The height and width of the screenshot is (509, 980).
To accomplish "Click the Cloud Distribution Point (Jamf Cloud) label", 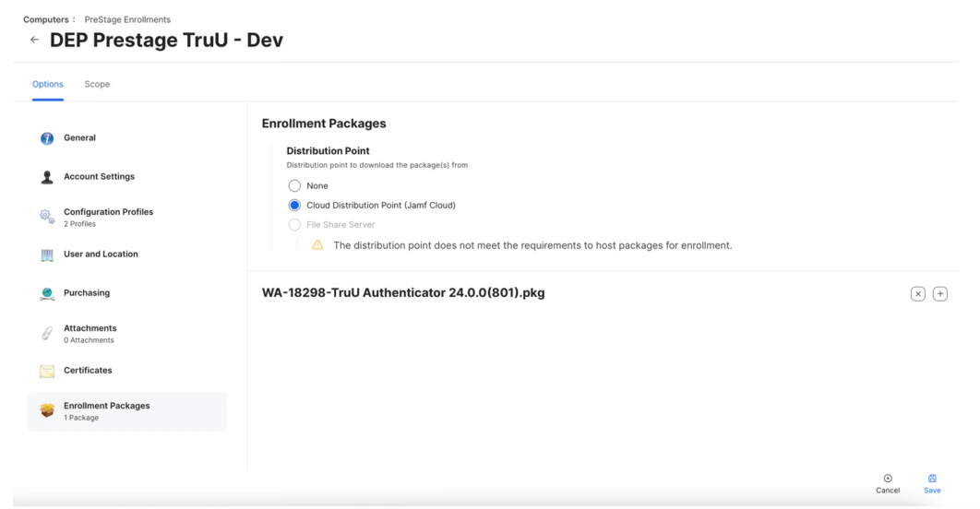I will (380, 205).
